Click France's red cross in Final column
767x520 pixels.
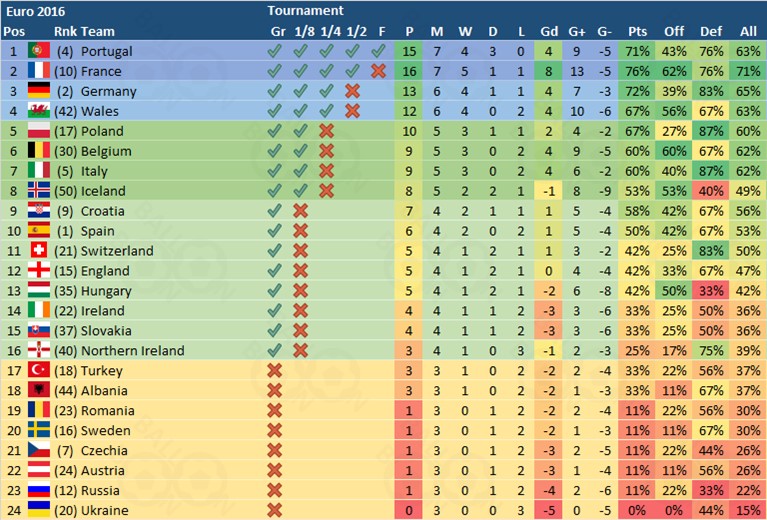point(377,71)
